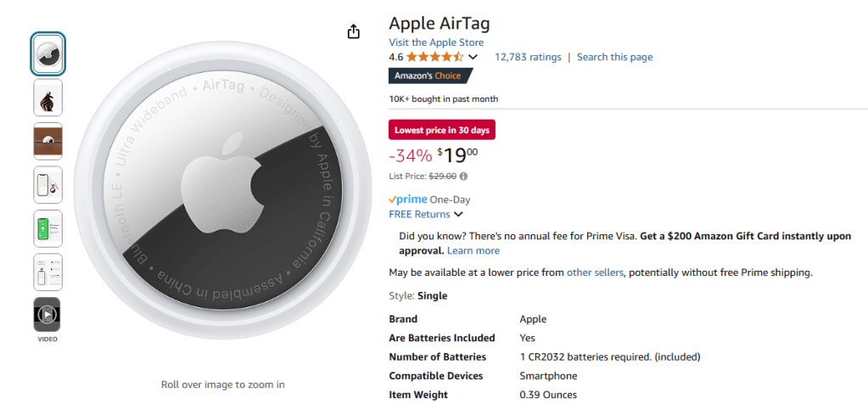Select the hand holding AirTag thumbnail
This screenshot has width=868, height=404.
48,98
